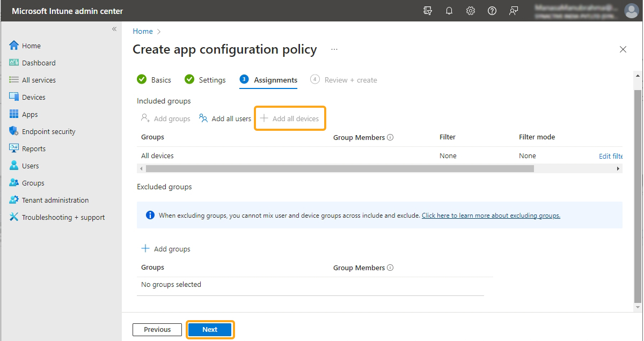Screen dimensions: 644x341
Task: Open Endpoint security in the sidebar
Action: tap(48, 131)
